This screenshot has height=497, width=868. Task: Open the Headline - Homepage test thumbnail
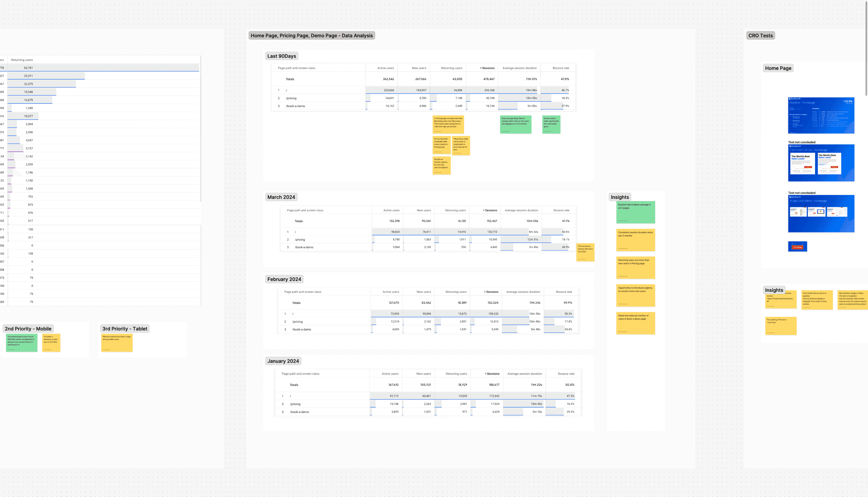point(821,115)
